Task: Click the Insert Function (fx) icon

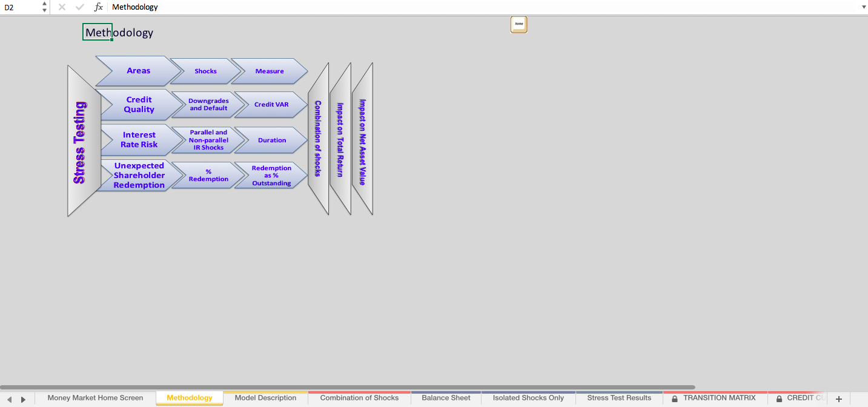Action: tap(99, 7)
